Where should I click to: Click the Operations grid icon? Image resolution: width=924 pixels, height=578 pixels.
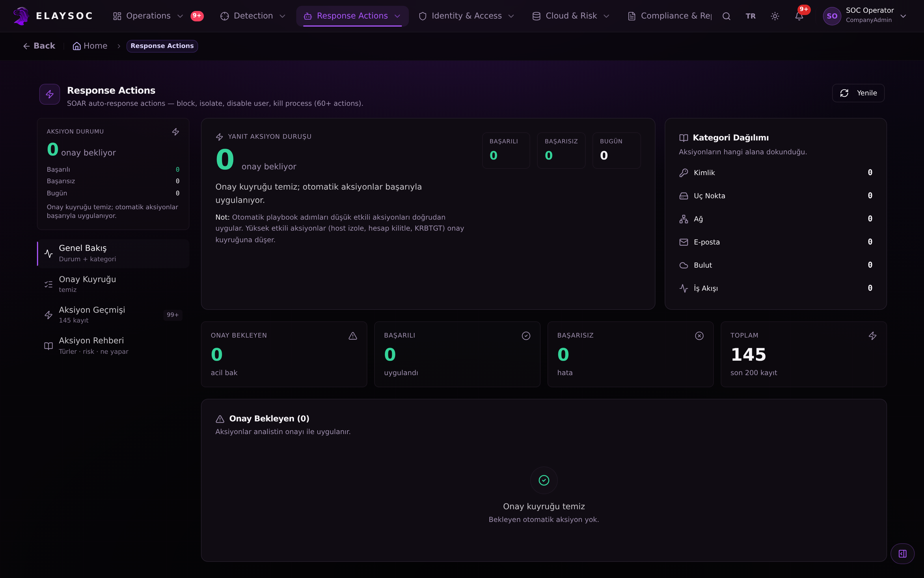[117, 16]
